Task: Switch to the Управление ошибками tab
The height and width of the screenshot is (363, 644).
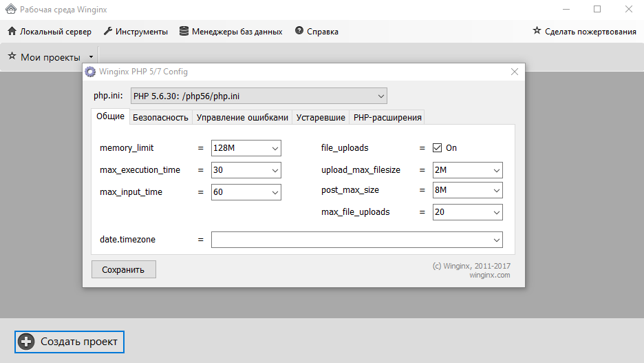Action: coord(242,118)
